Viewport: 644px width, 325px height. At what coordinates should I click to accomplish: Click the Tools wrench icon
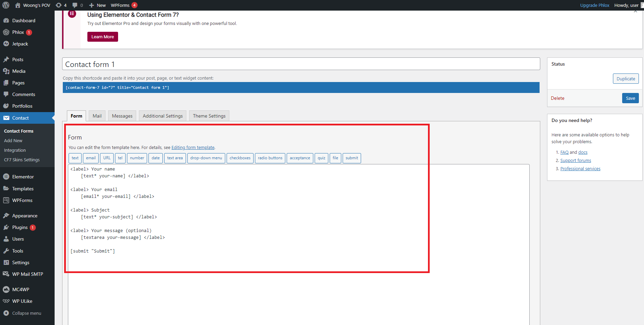tap(6, 251)
